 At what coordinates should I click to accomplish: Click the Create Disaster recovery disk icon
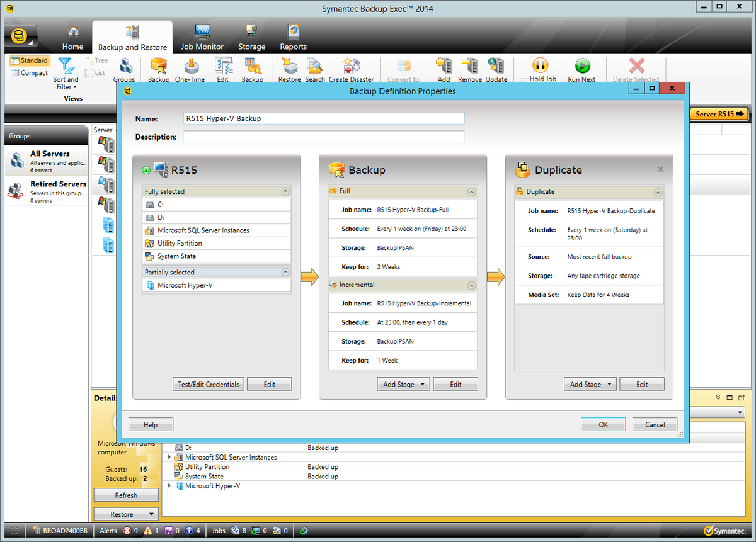[352, 69]
